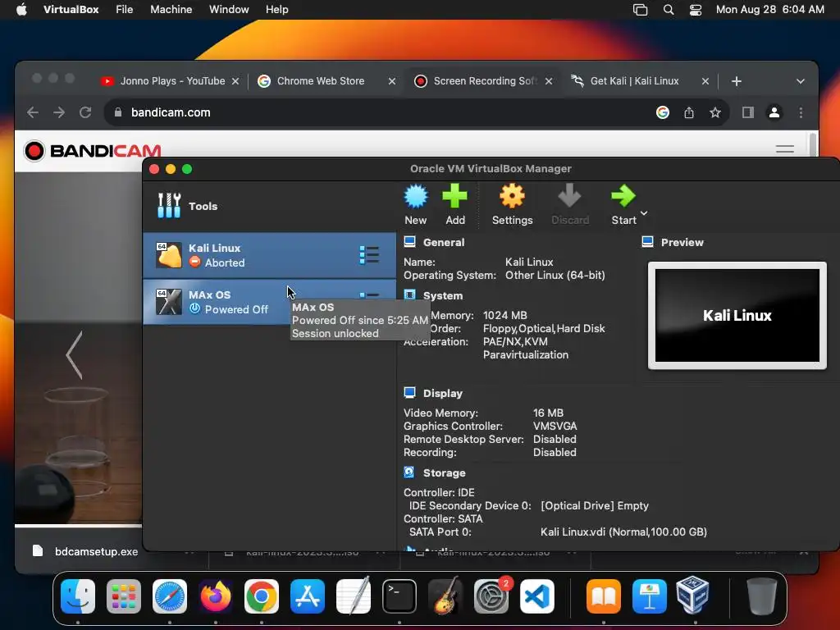Viewport: 840px width, 630px height.
Task: Open Terminal from the Dock
Action: 399,596
